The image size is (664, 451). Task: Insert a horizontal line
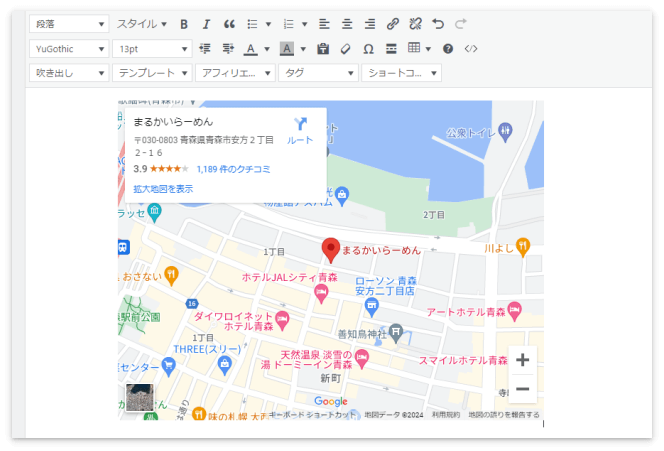391,49
